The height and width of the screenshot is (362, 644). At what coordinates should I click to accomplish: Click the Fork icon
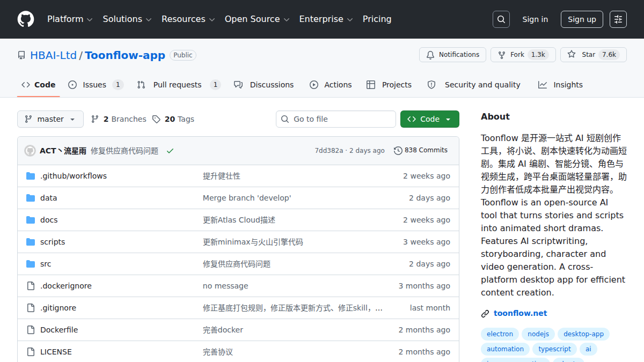click(x=502, y=55)
